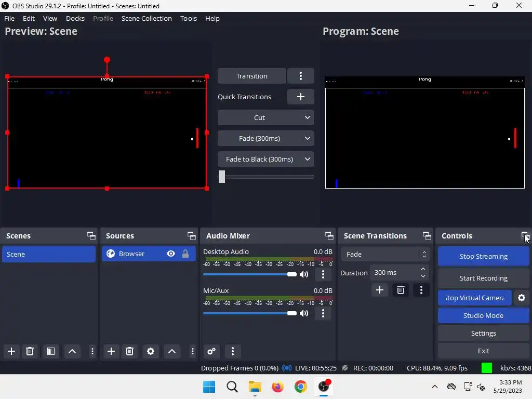The height and width of the screenshot is (399, 532).
Task: Click Desktop Audio volume slider
Action: [250, 274]
